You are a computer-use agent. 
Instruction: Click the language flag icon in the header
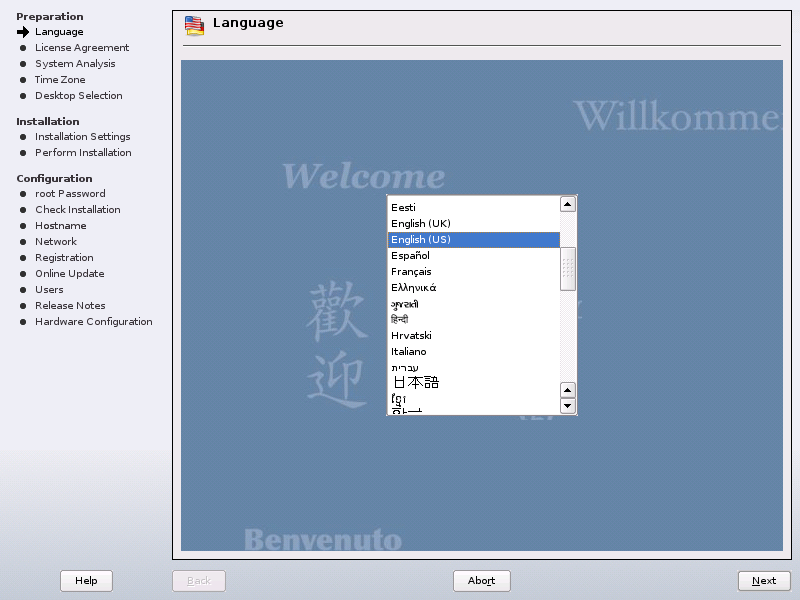click(194, 26)
